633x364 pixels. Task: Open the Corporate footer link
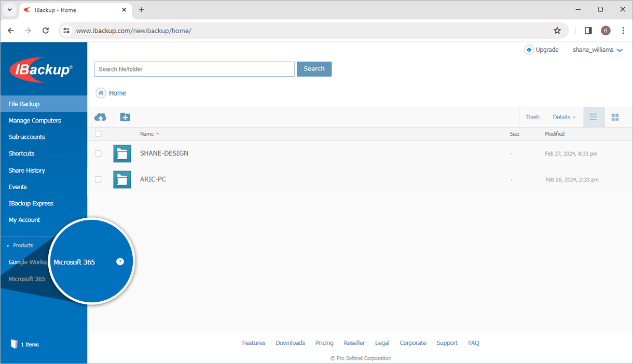point(413,343)
